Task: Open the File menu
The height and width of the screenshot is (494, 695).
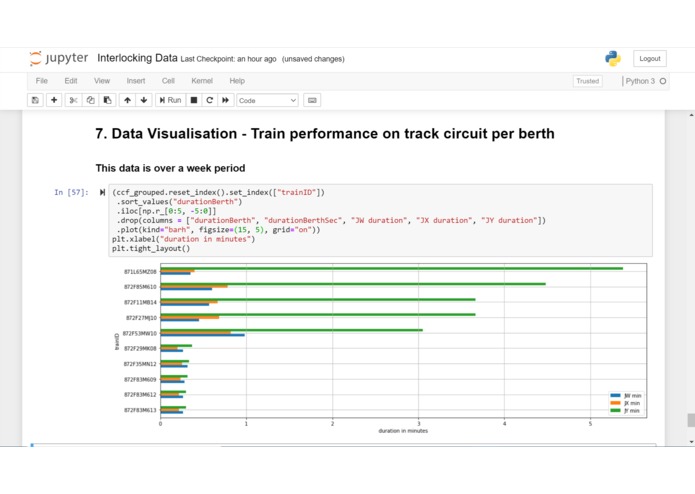Action: point(42,81)
